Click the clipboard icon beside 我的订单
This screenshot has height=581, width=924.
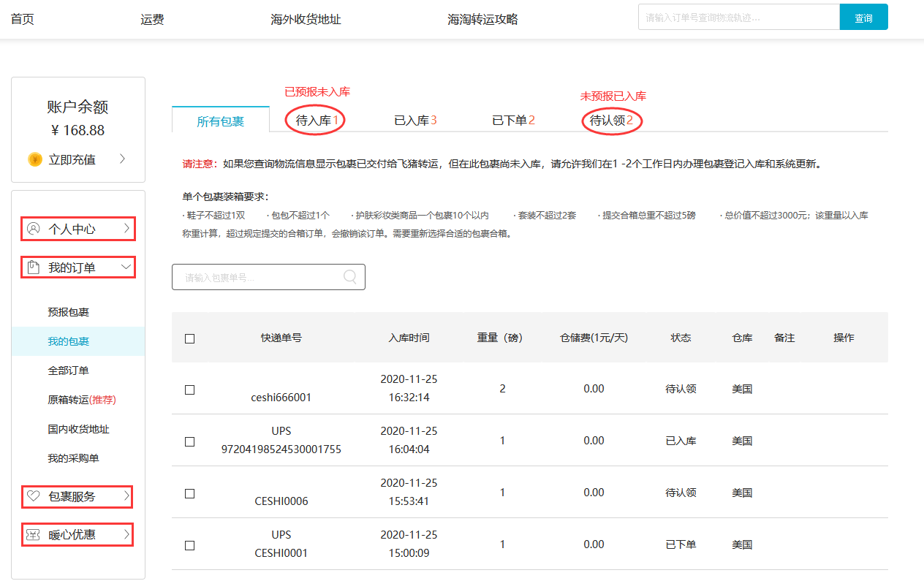pos(33,267)
